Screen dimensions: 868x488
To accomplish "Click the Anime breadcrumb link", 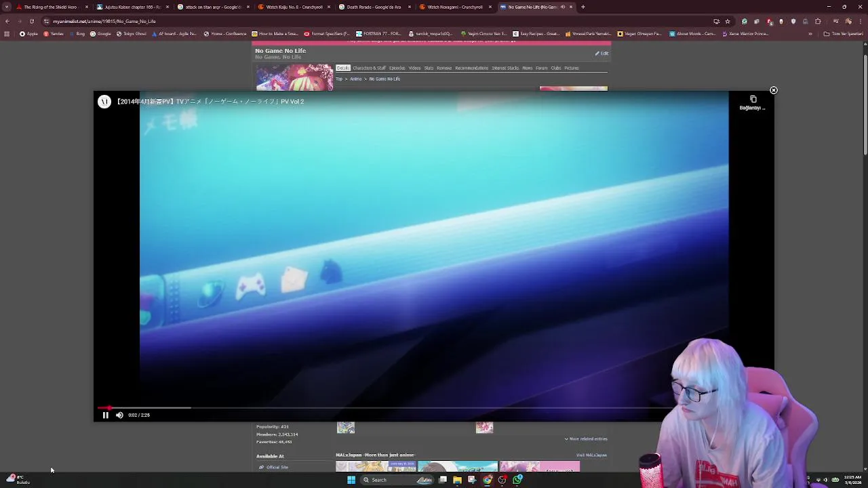I will 356,79.
